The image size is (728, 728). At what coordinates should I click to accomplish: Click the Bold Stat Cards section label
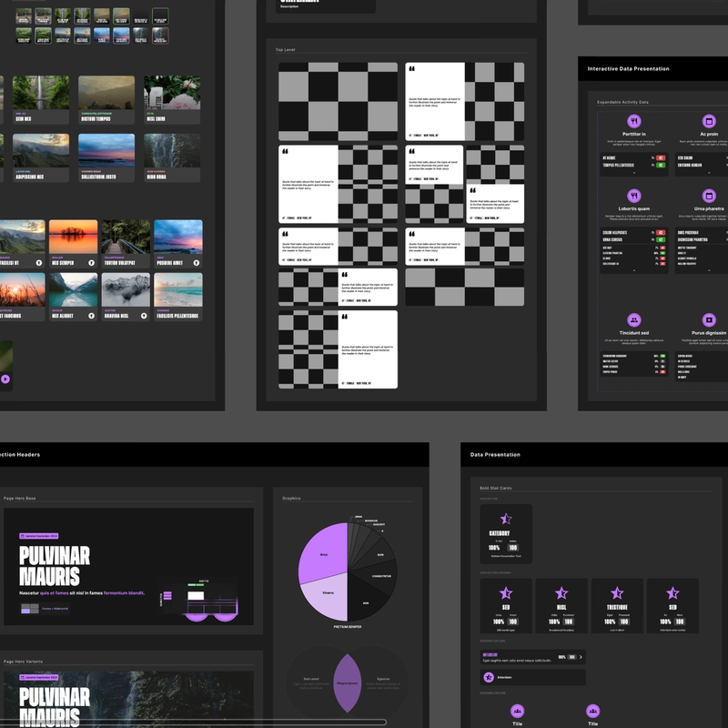click(495, 488)
